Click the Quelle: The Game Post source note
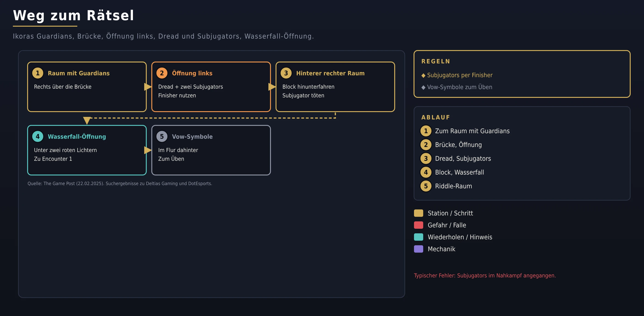 tap(120, 183)
